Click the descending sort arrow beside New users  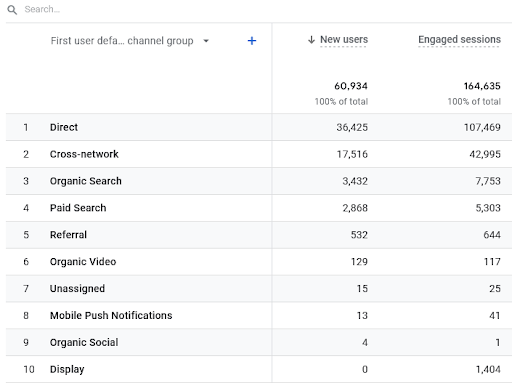click(x=311, y=40)
